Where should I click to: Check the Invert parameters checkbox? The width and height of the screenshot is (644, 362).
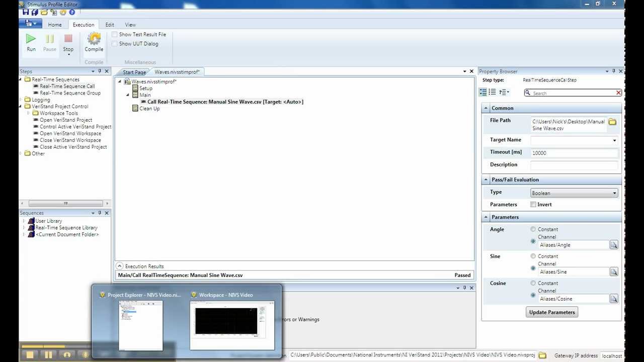(x=533, y=205)
